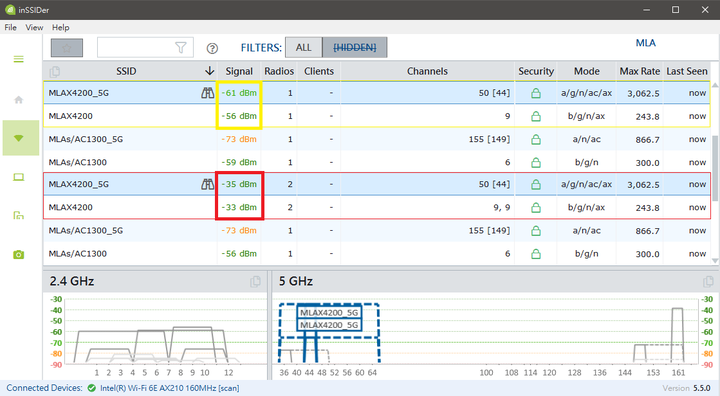Sort by Signal column header

pos(239,71)
